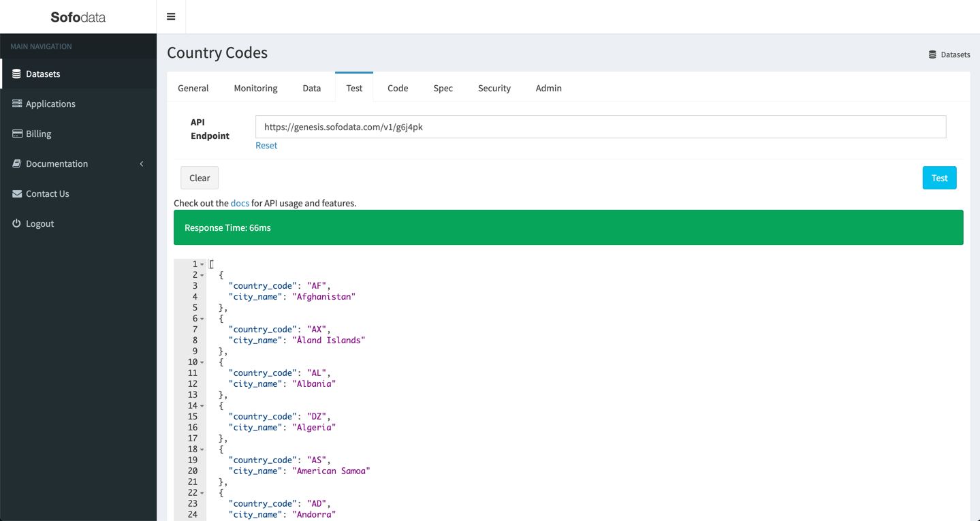Click the "AX" country code value
Screen dimensions: 980x521
coord(317,330)
